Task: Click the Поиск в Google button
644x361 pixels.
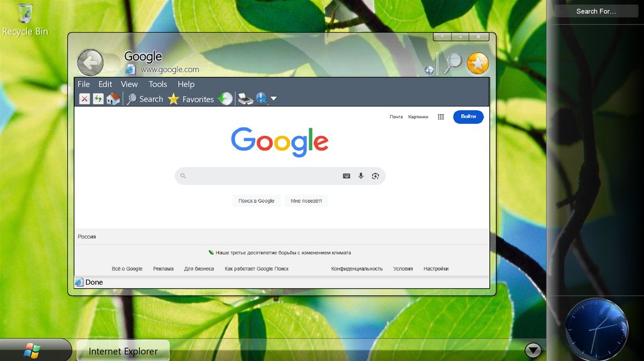Action: (x=257, y=201)
